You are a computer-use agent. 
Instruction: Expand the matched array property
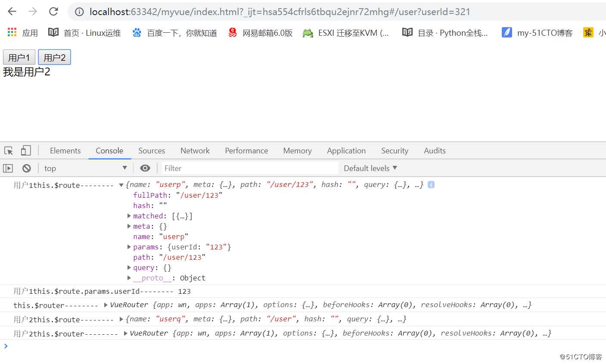tap(129, 216)
